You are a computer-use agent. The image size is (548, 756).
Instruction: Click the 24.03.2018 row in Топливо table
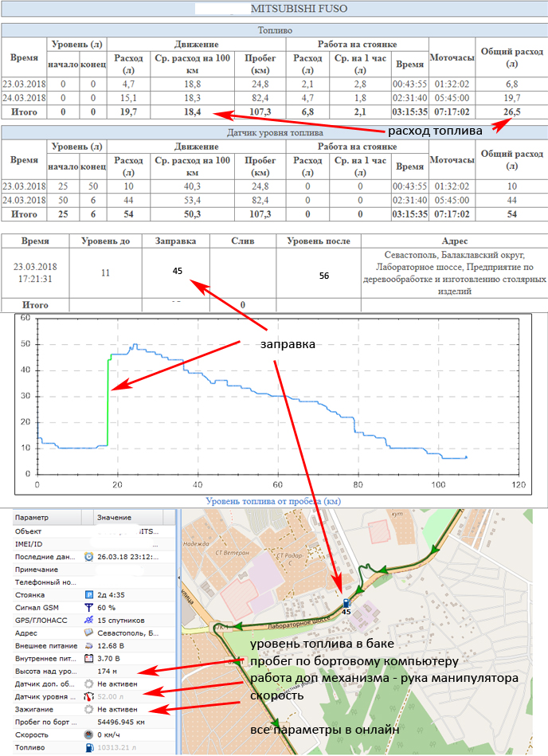(x=24, y=97)
